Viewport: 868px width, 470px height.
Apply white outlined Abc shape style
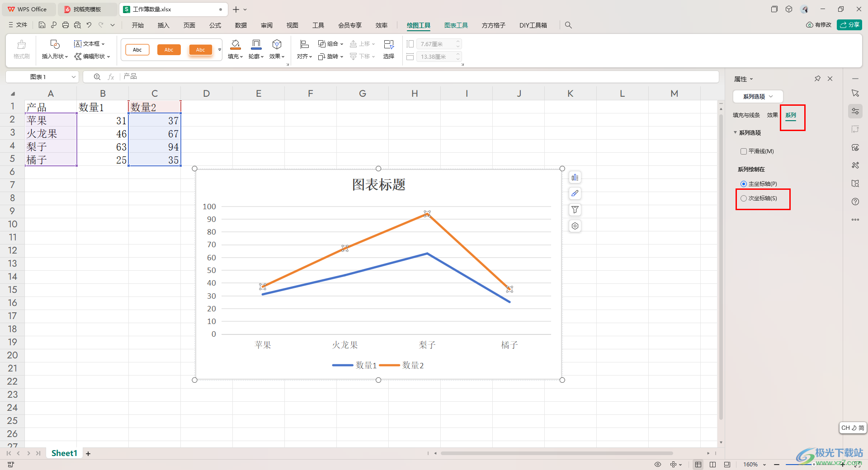click(x=137, y=50)
